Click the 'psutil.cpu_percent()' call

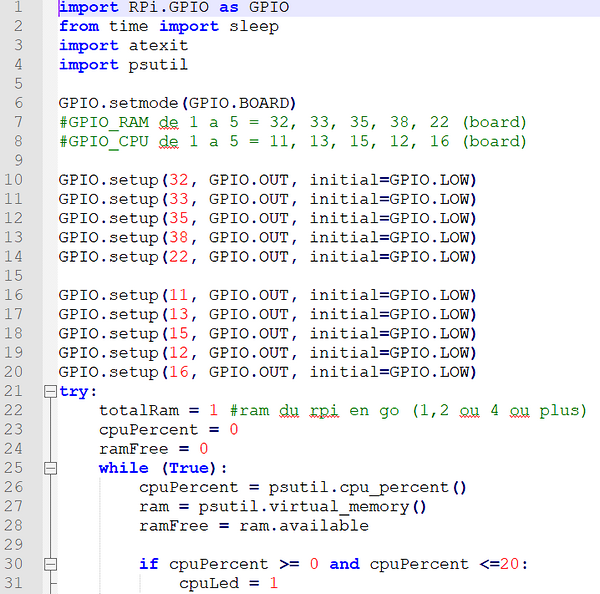pos(367,488)
